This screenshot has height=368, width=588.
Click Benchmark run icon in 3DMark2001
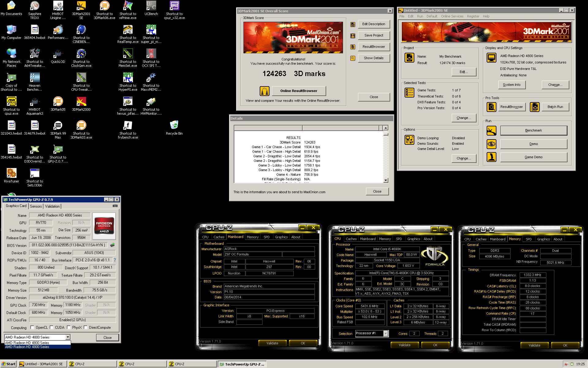pos(492,131)
